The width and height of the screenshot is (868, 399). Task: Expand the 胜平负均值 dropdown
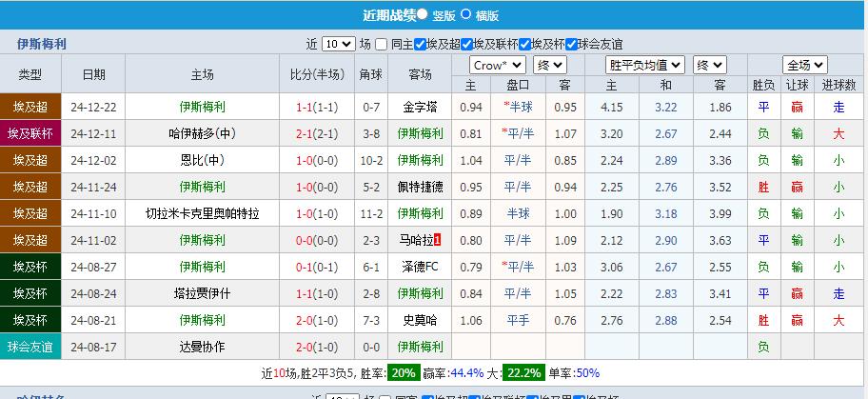click(x=645, y=65)
